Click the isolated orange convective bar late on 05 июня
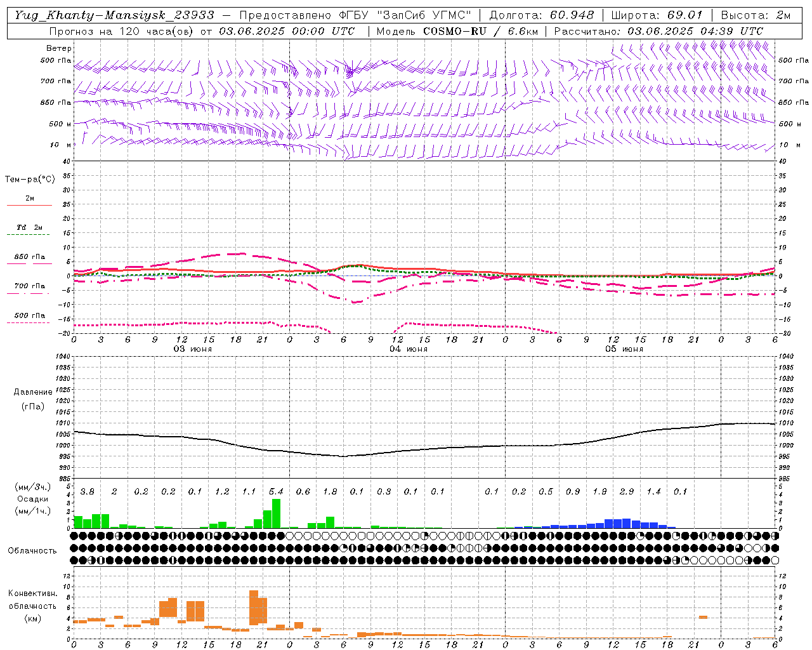Image resolution: width=812 pixels, height=650 pixels. (703, 617)
